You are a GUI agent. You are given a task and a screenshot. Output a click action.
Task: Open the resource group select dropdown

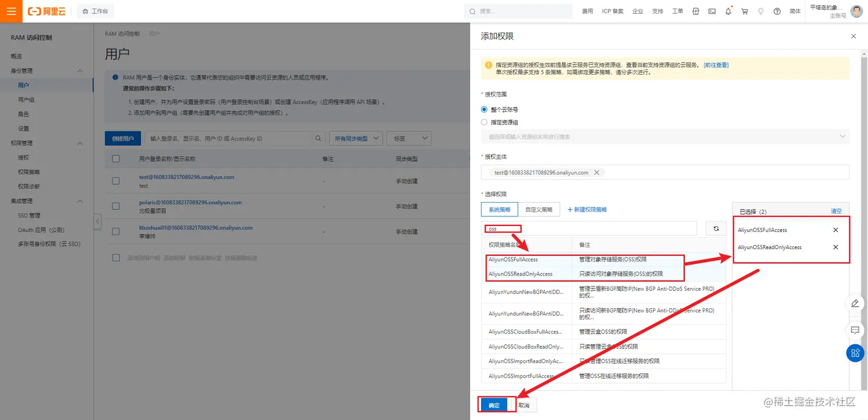pos(665,137)
